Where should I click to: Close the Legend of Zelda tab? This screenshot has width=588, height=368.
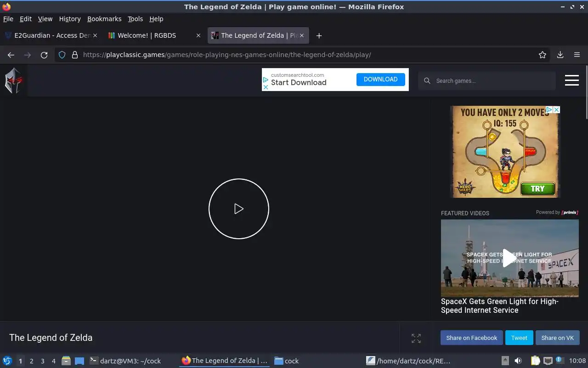302,35
